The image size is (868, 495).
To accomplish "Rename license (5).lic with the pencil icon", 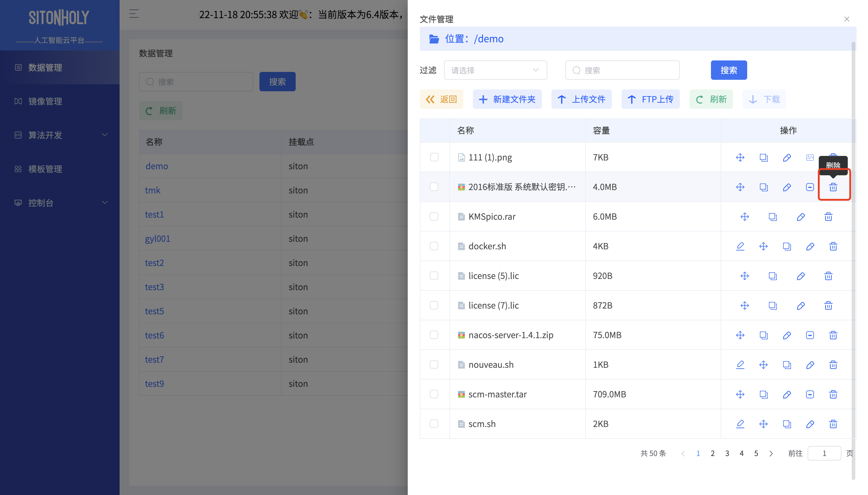I will point(801,276).
